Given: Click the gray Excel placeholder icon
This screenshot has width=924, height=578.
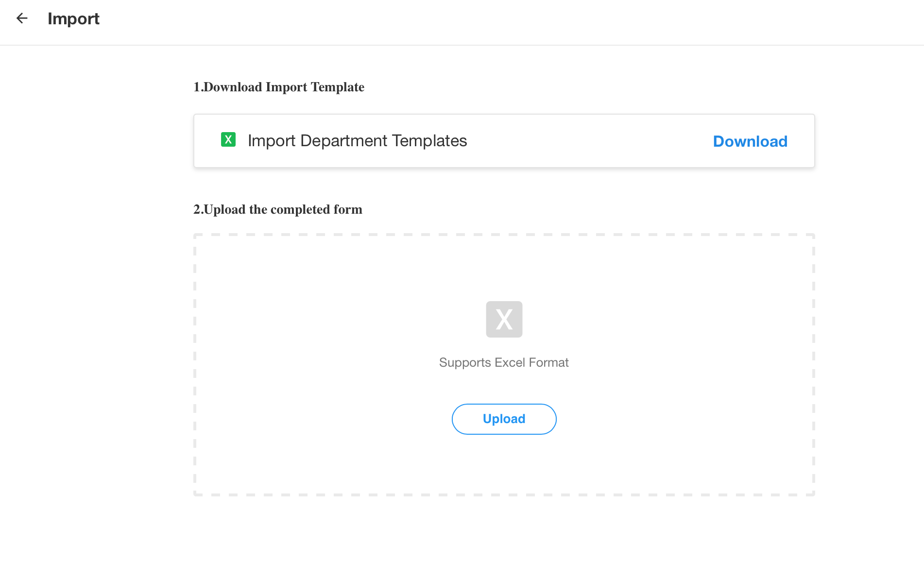Looking at the screenshot, I should tap(504, 319).
